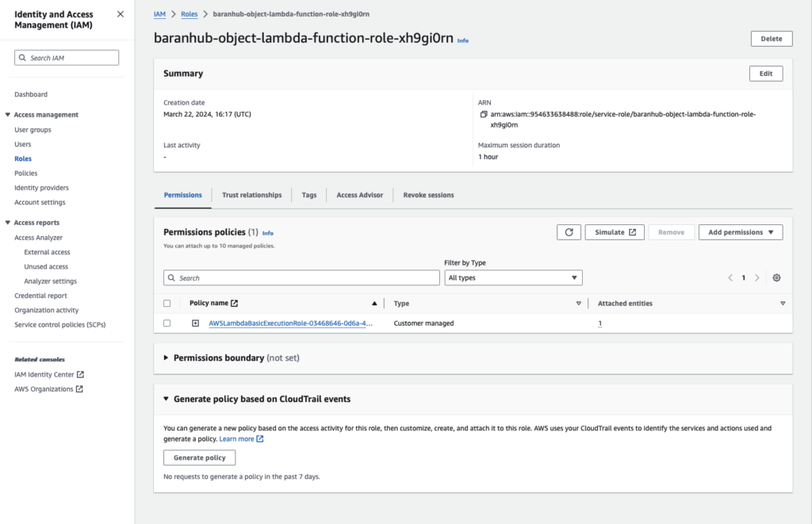Click the Learn more external link icon
The image size is (812, 524).
(260, 439)
